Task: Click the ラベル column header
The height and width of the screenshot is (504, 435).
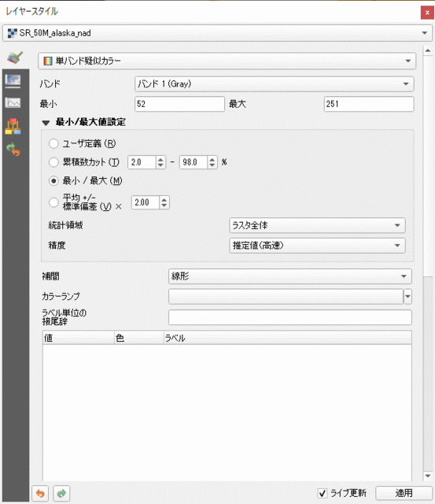Action: coord(288,338)
